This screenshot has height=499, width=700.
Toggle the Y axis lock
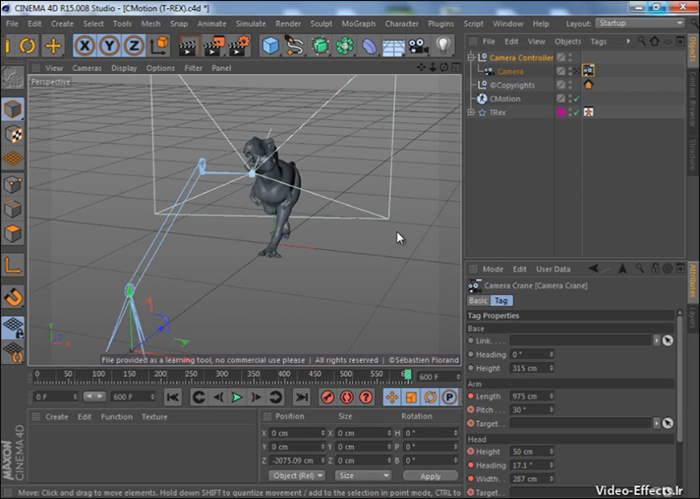point(109,46)
